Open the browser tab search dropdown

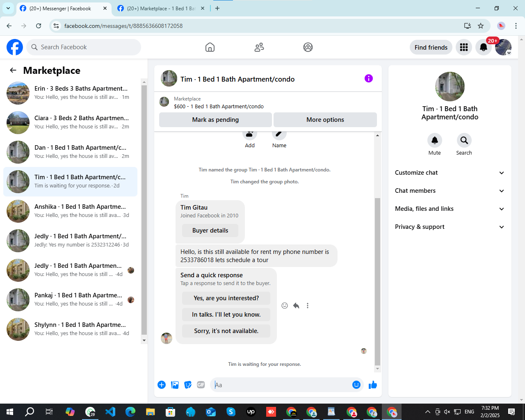coord(8,8)
